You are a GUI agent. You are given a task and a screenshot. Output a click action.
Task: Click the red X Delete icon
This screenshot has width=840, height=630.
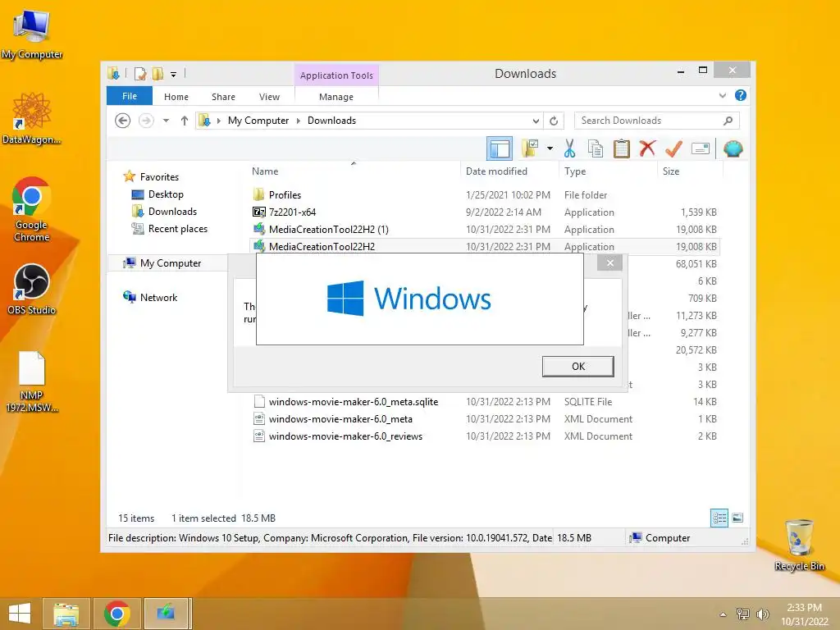point(647,148)
